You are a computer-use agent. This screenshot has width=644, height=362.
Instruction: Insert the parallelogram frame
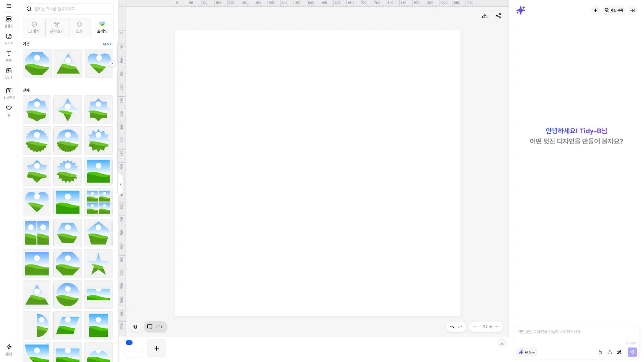coord(68,325)
